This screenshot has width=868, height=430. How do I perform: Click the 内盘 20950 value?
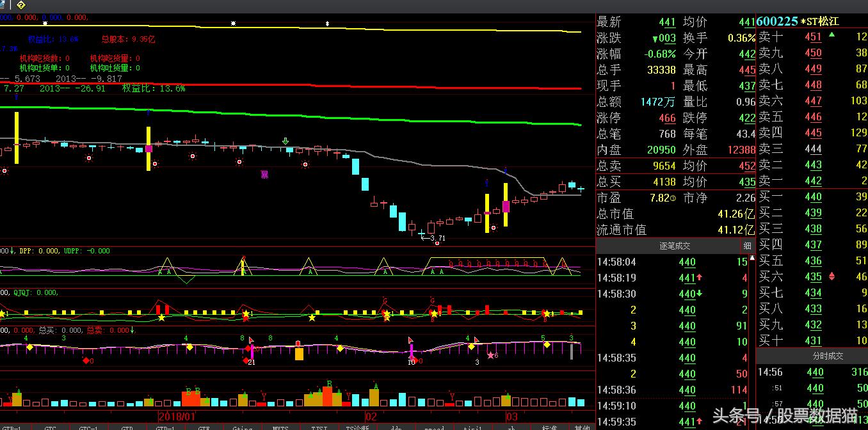pyautogui.click(x=661, y=150)
